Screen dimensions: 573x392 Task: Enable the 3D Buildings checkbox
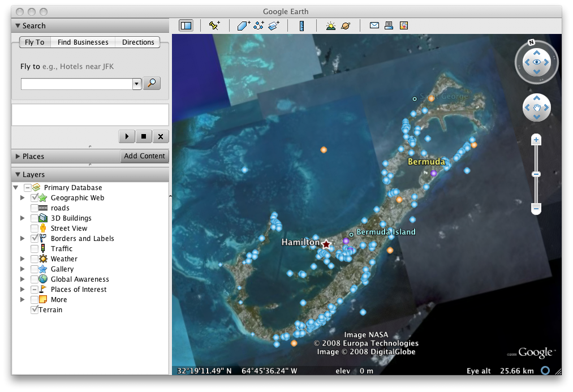click(35, 218)
